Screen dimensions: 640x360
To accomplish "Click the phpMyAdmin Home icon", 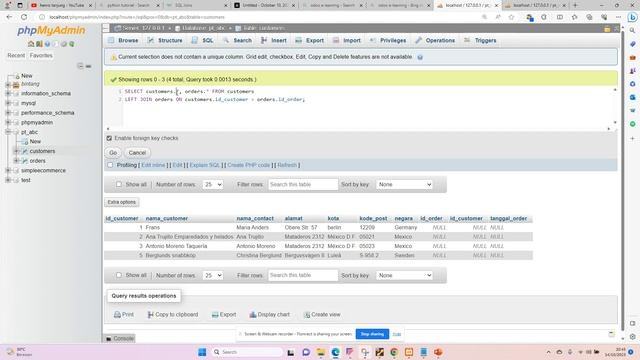I will click(31, 44).
